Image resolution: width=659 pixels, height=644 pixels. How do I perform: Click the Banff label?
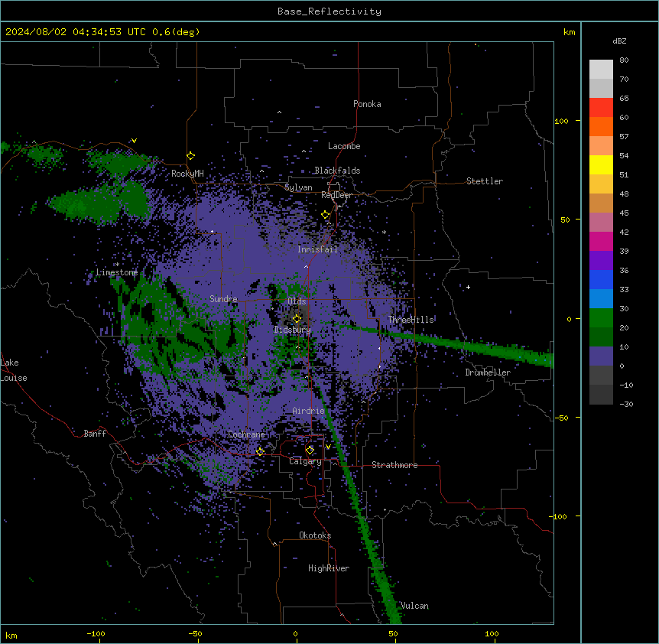tap(95, 434)
